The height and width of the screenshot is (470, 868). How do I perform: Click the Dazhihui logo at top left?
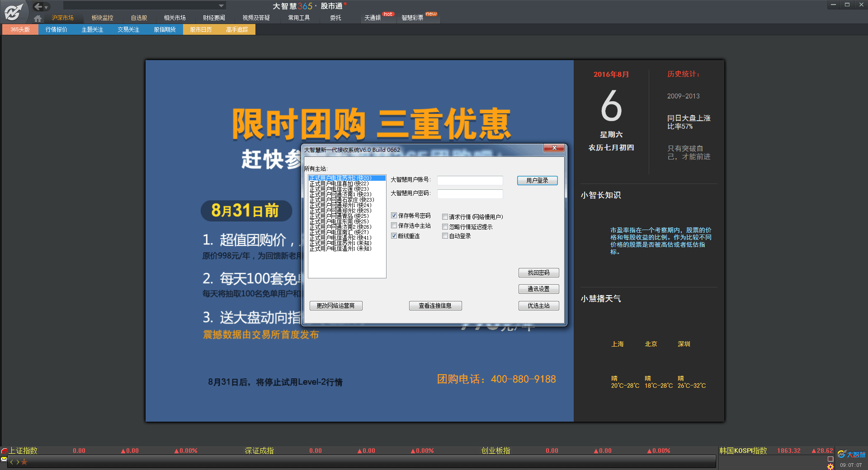tap(13, 11)
